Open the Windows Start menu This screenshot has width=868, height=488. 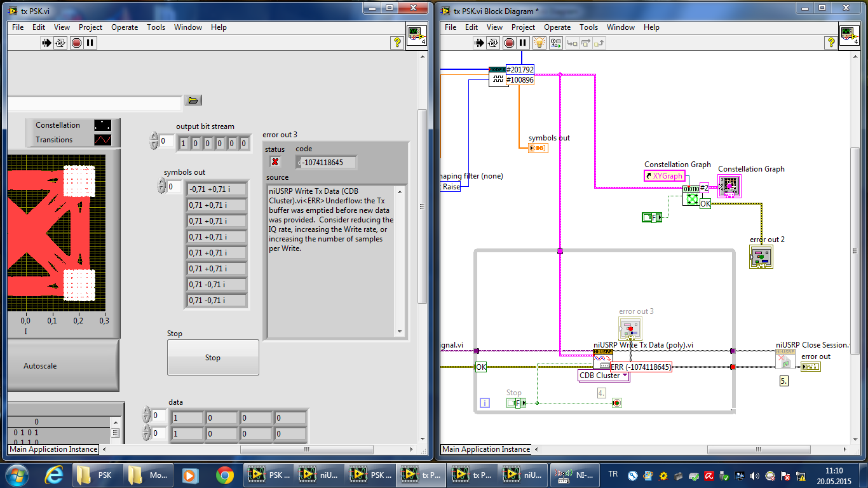coord(15,475)
